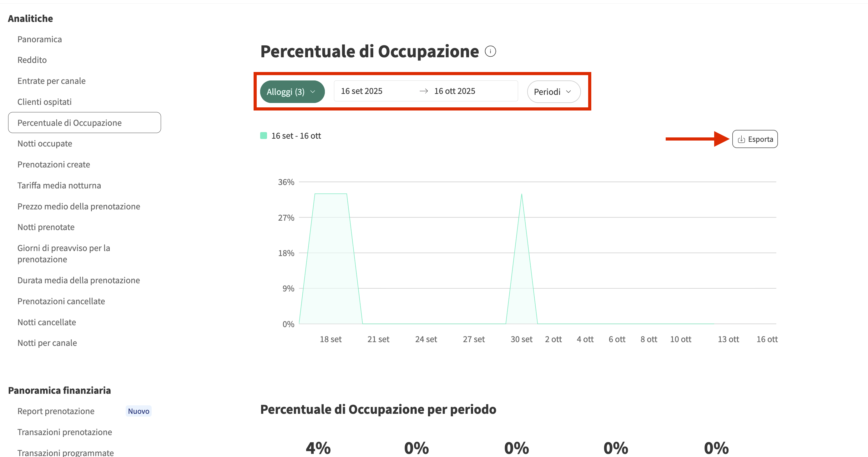Click the chart peak near 30 set
868x457 pixels.
521,195
